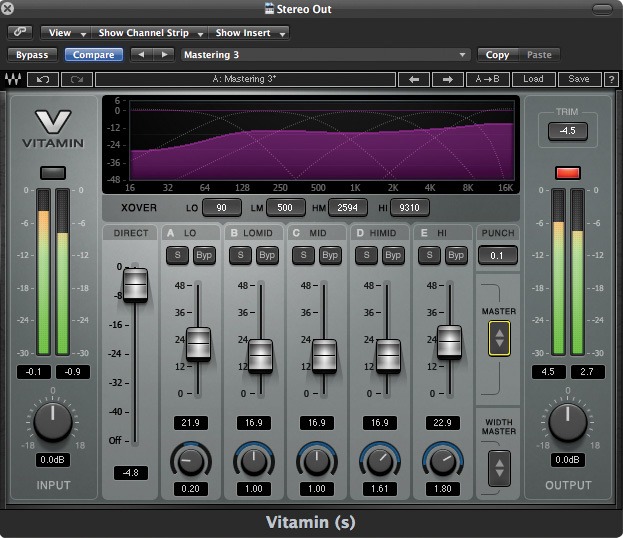The height and width of the screenshot is (538, 623).
Task: Bypass the MID band
Action: point(330,255)
